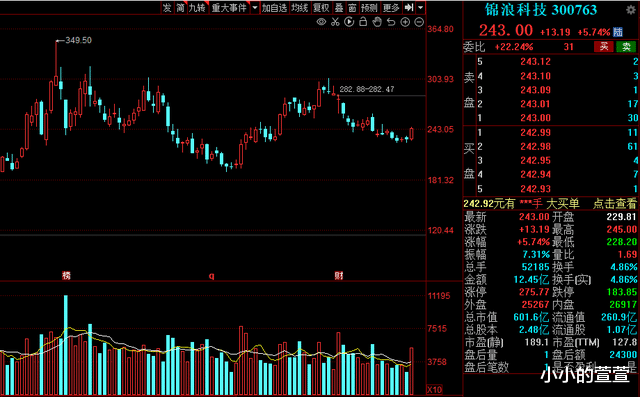Zoom out with the minus circle icon
This screenshot has width=640, height=397.
[x=419, y=22]
